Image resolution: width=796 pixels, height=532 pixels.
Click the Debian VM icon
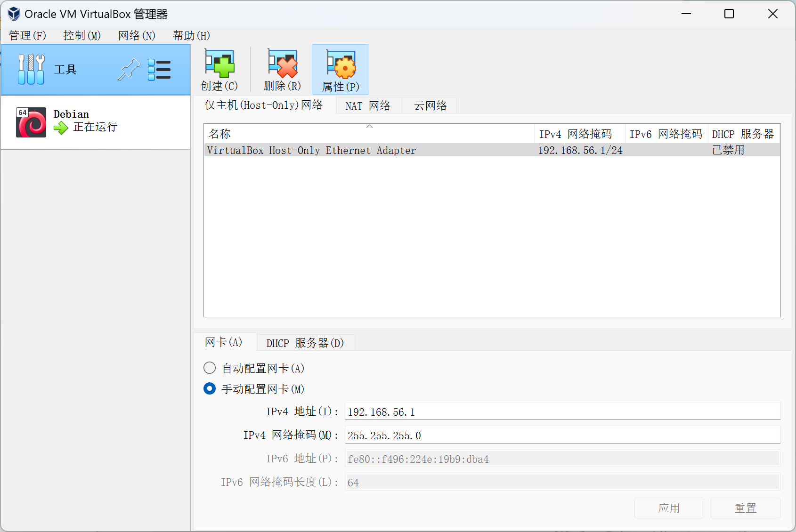click(x=31, y=122)
